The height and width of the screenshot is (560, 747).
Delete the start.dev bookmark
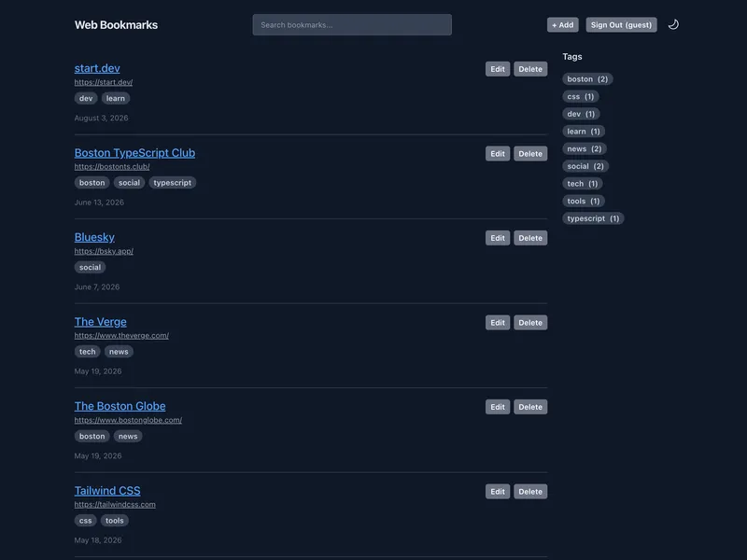(x=530, y=69)
